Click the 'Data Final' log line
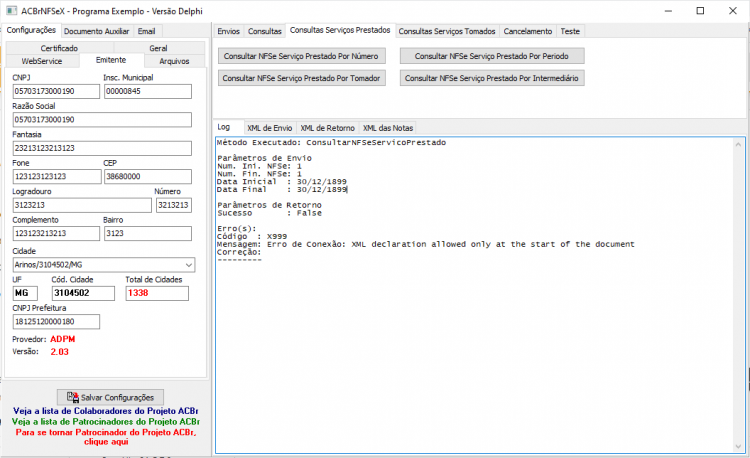 (x=282, y=189)
